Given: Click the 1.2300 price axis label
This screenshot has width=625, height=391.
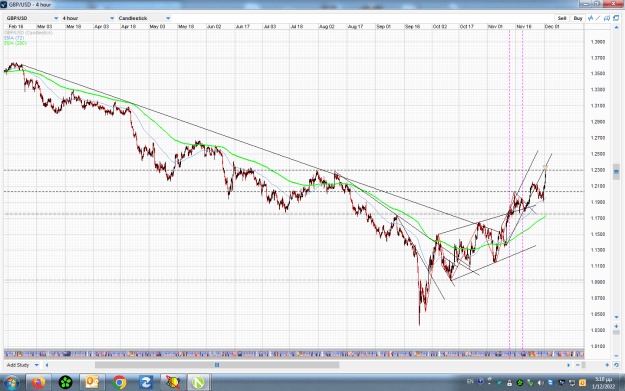Looking at the screenshot, I should (598, 170).
